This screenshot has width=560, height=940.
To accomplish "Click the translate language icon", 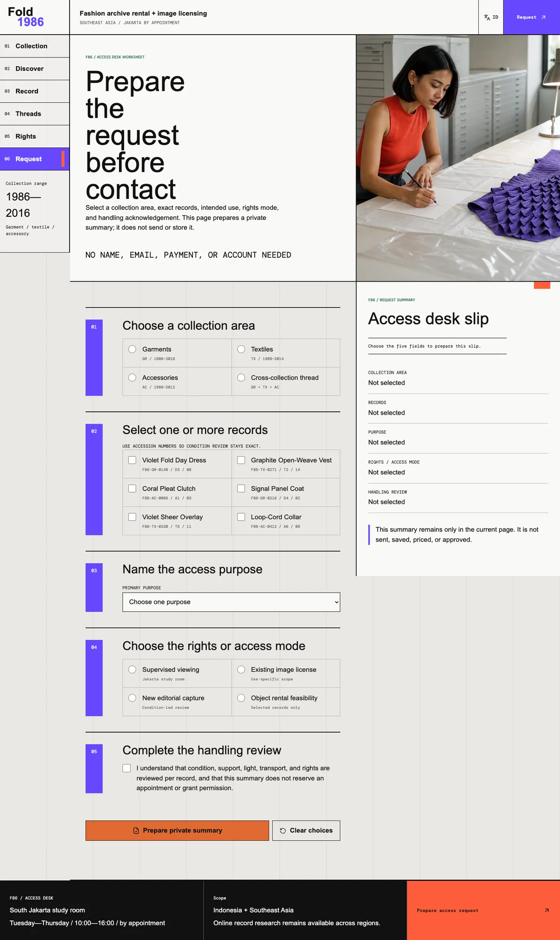I will click(x=487, y=17).
